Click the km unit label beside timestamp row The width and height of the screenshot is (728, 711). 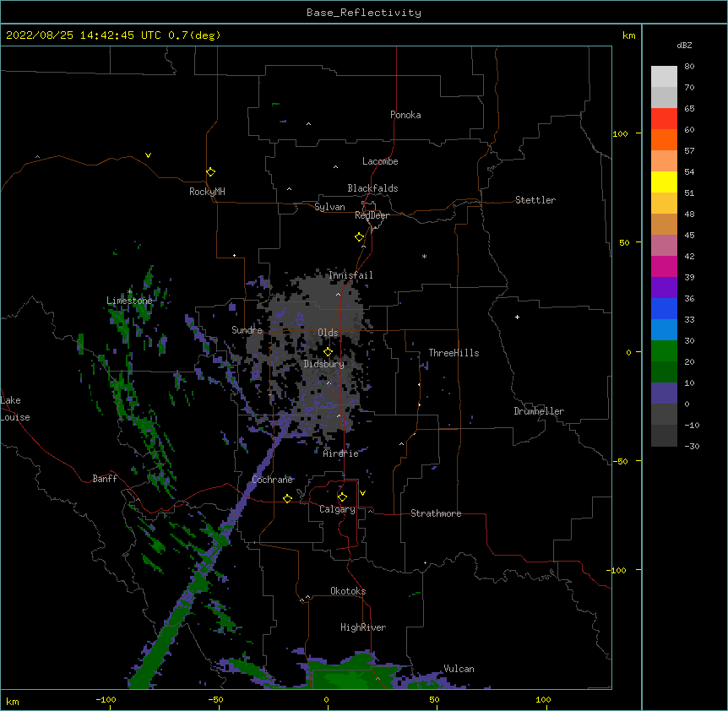(628, 35)
